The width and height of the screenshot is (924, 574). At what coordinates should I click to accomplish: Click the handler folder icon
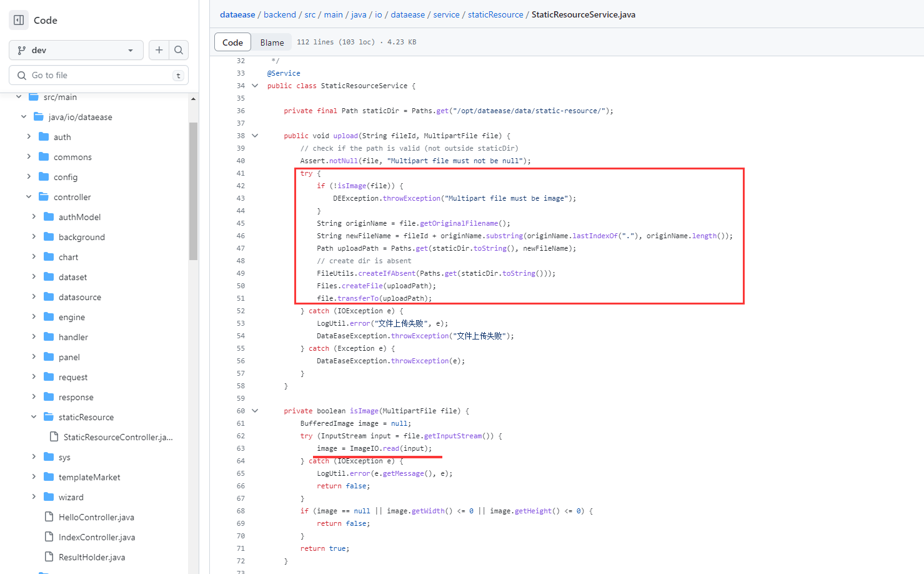[x=49, y=337]
